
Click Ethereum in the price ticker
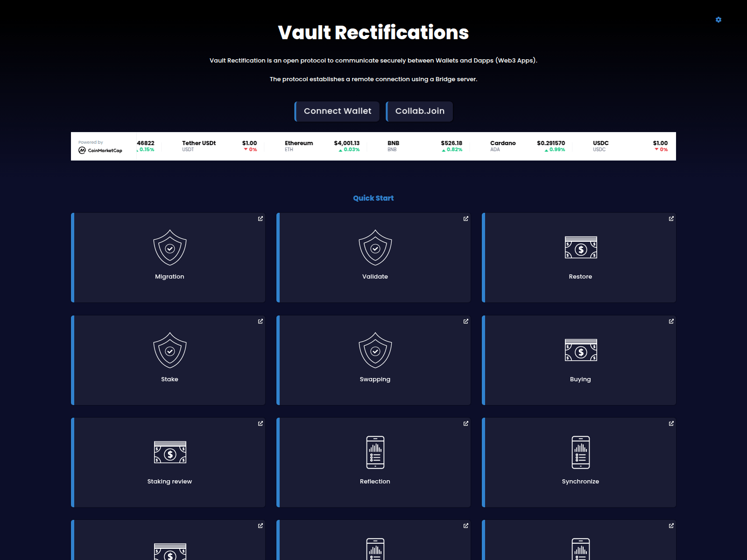coord(299,143)
